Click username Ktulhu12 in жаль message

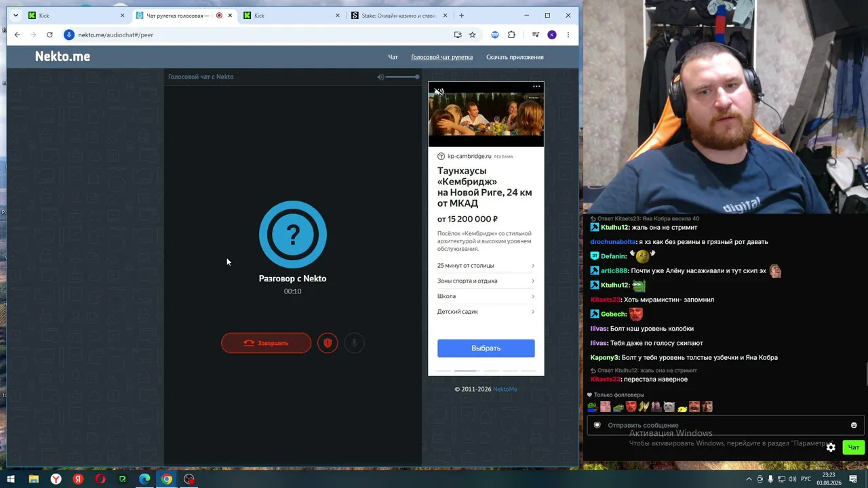tap(615, 228)
